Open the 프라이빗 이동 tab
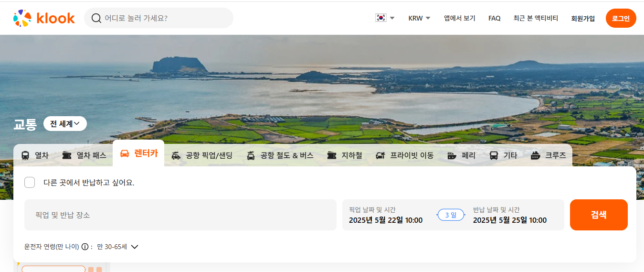 click(405, 155)
